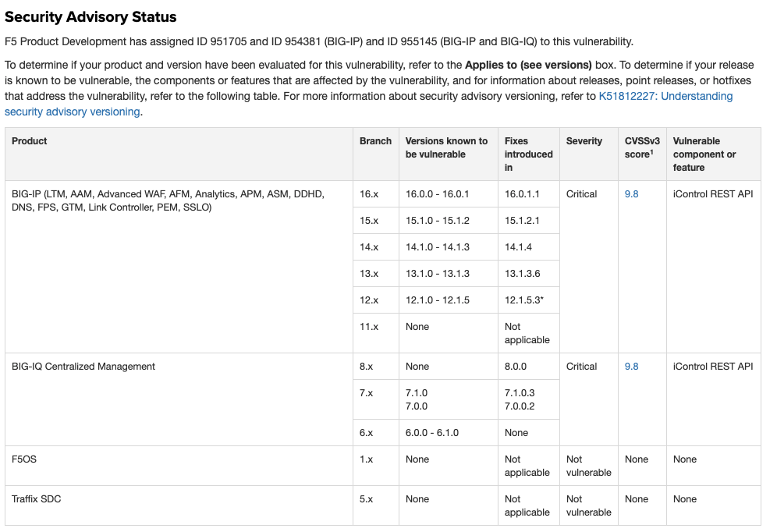Click the 15.1.2.1 fix version cell
This screenshot has height=532, width=777.
click(529, 221)
